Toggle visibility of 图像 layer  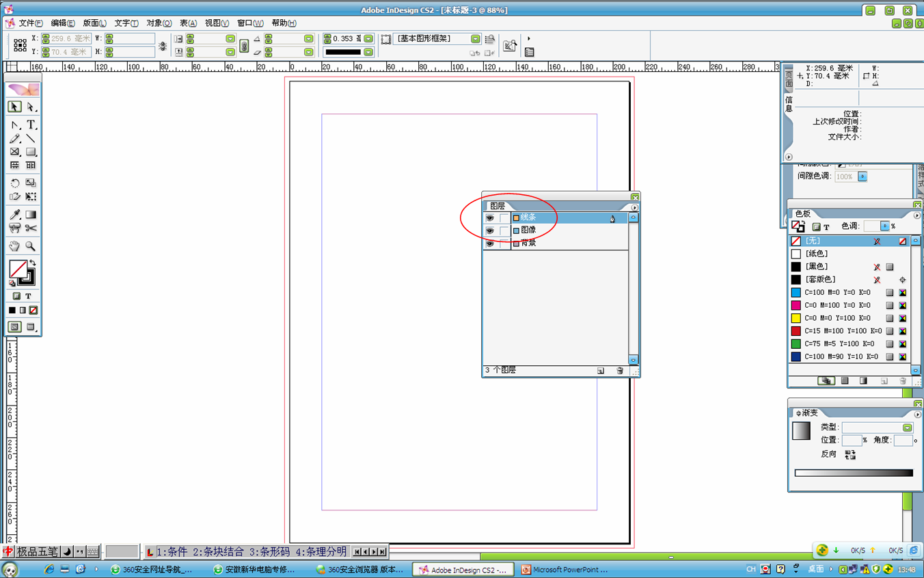(x=490, y=231)
